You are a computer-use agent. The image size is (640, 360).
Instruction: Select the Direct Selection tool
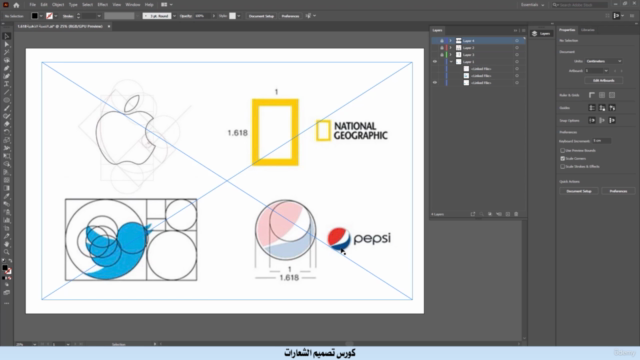point(7,44)
